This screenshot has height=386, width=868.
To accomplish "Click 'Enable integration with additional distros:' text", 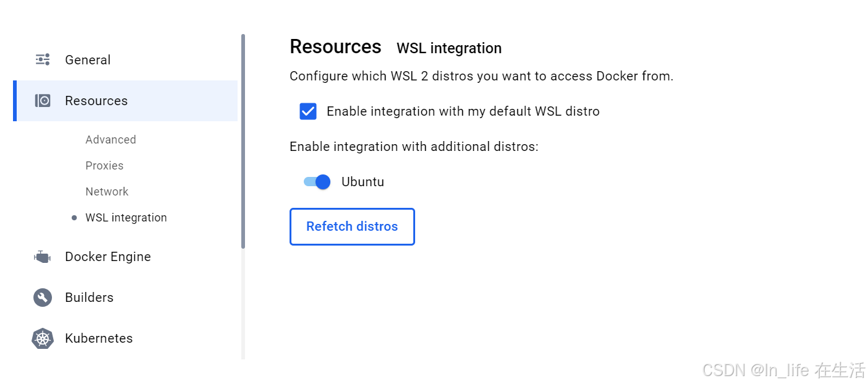I will (414, 147).
